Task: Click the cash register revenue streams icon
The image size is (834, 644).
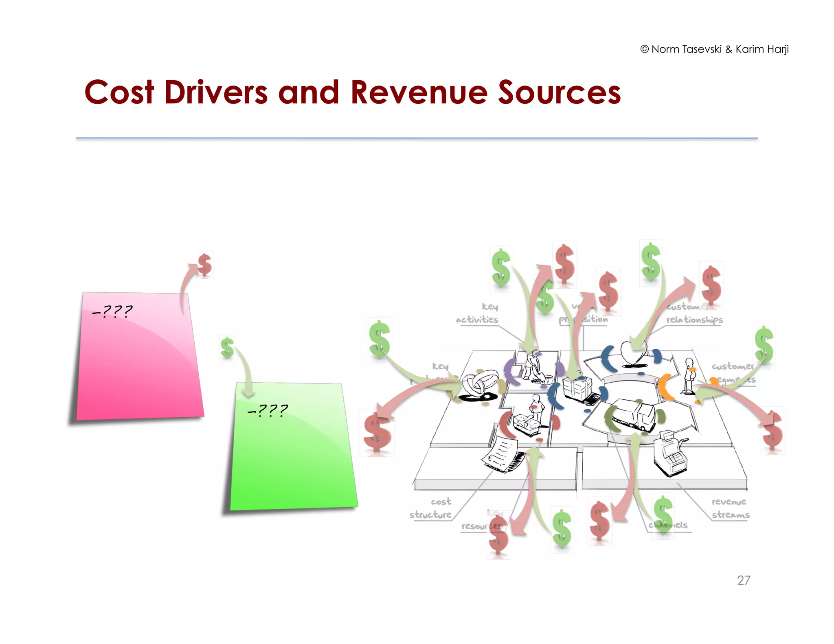Action: click(670, 453)
